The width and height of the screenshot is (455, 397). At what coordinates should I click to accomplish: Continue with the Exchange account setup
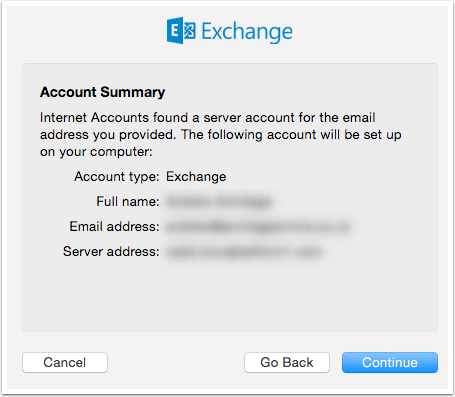(x=390, y=362)
